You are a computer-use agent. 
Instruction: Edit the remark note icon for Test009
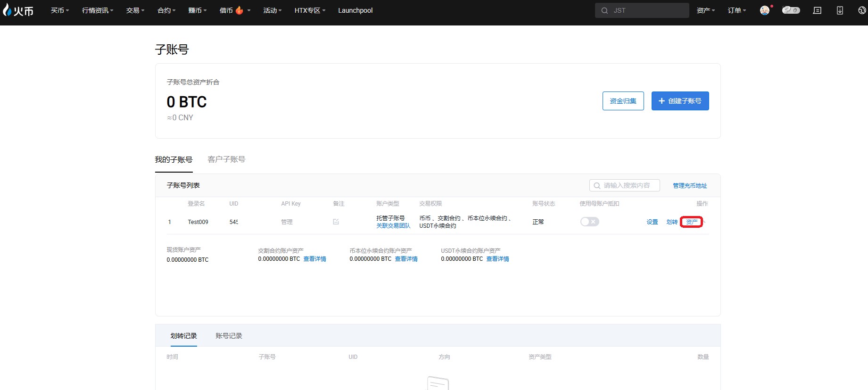coord(336,222)
